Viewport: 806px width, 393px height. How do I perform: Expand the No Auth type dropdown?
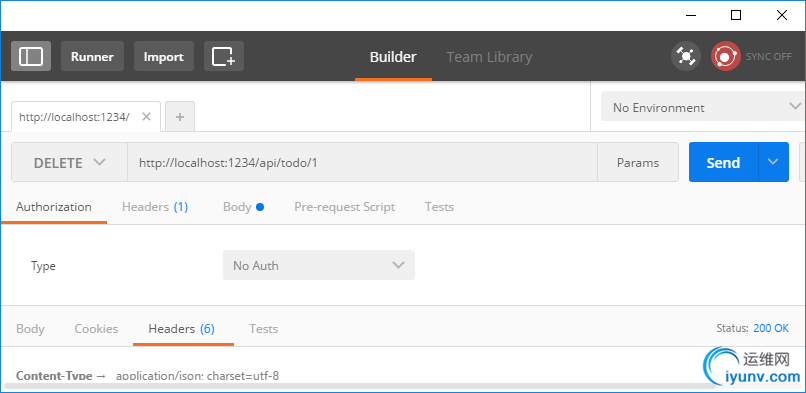click(x=319, y=265)
